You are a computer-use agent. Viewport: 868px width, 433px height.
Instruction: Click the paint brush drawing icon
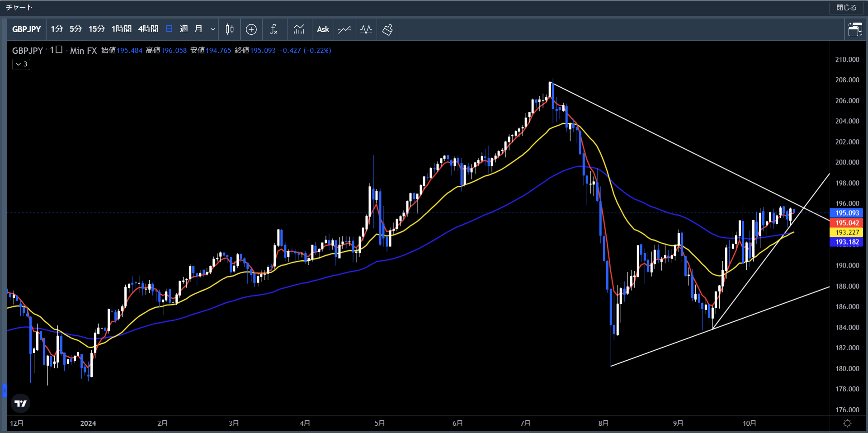coord(387,29)
